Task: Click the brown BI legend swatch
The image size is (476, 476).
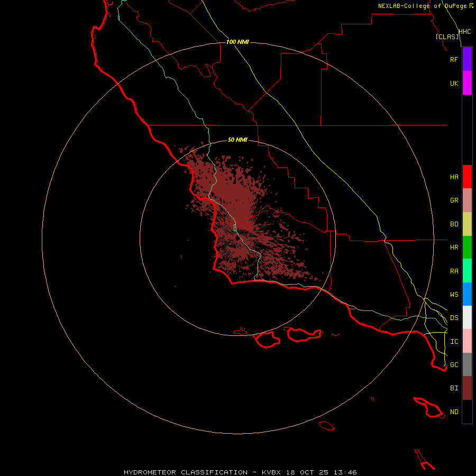Action: [x=467, y=388]
